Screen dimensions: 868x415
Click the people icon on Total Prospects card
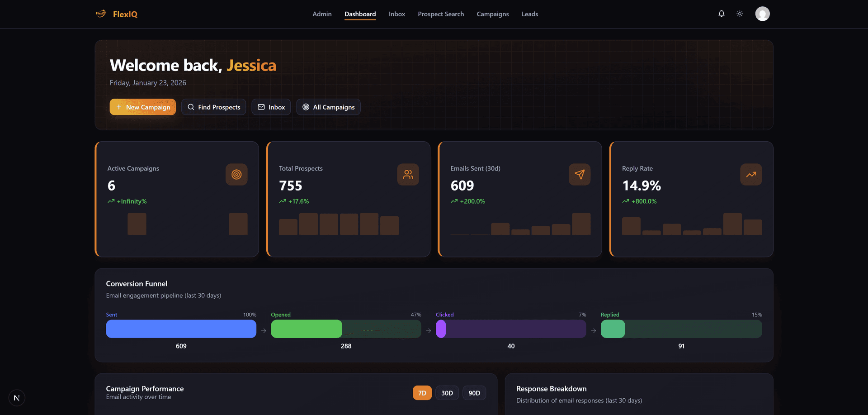pos(408,174)
